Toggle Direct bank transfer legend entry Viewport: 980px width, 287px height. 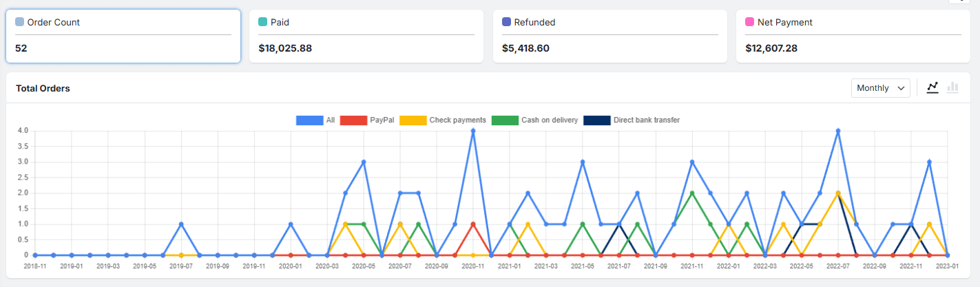click(632, 120)
